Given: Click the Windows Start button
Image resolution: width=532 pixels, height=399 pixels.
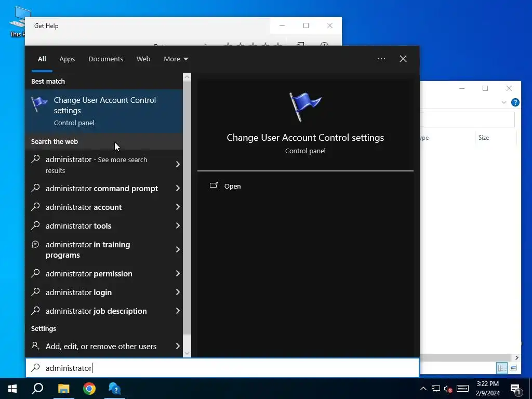Looking at the screenshot, I should 12,389.
